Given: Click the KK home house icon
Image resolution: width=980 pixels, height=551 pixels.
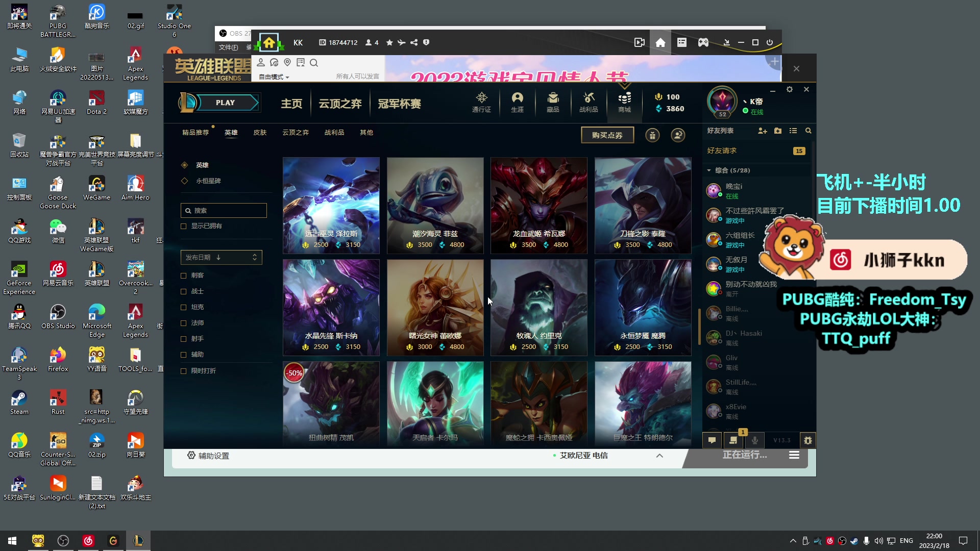Looking at the screenshot, I should (660, 42).
